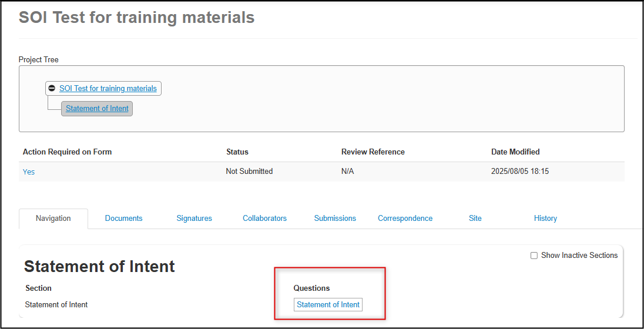
Task: Open the Correspondence tab
Action: coord(405,219)
